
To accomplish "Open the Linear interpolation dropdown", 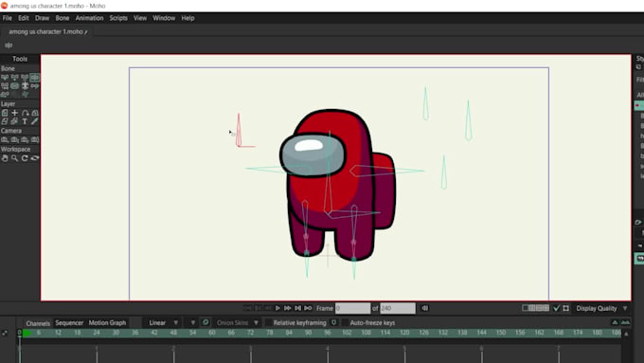I will pyautogui.click(x=163, y=322).
